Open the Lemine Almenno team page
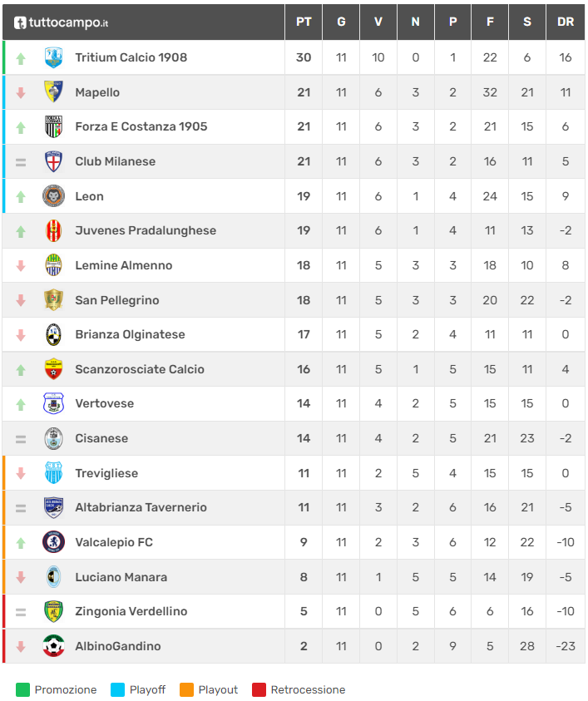 [124, 265]
